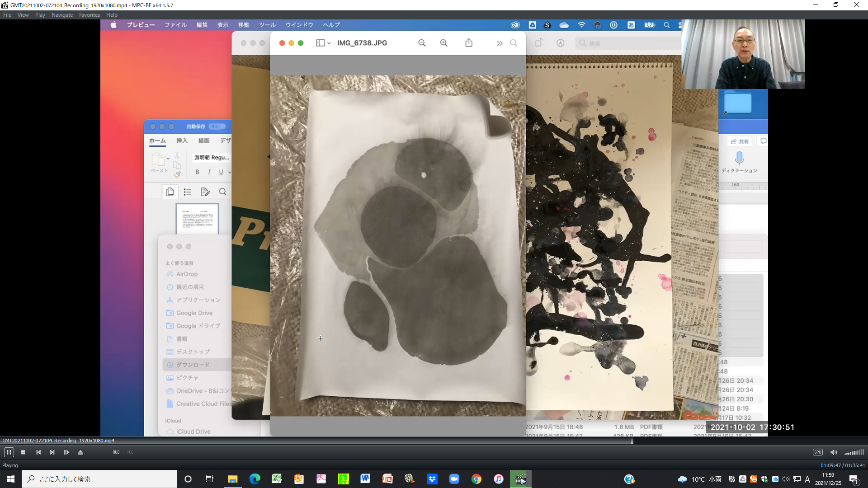The width and height of the screenshot is (868, 488).
Task: Click the markup pen icon in rear Preview
Action: point(561,43)
